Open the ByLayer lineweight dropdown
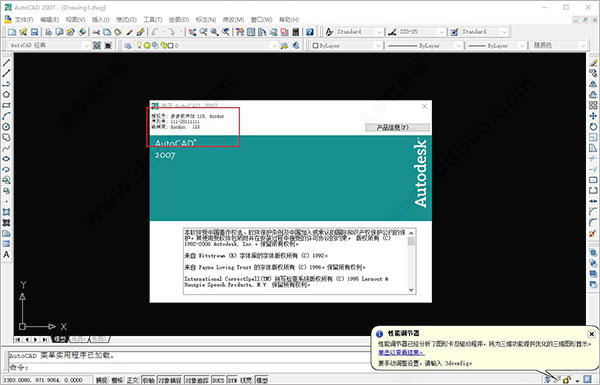 click(522, 46)
